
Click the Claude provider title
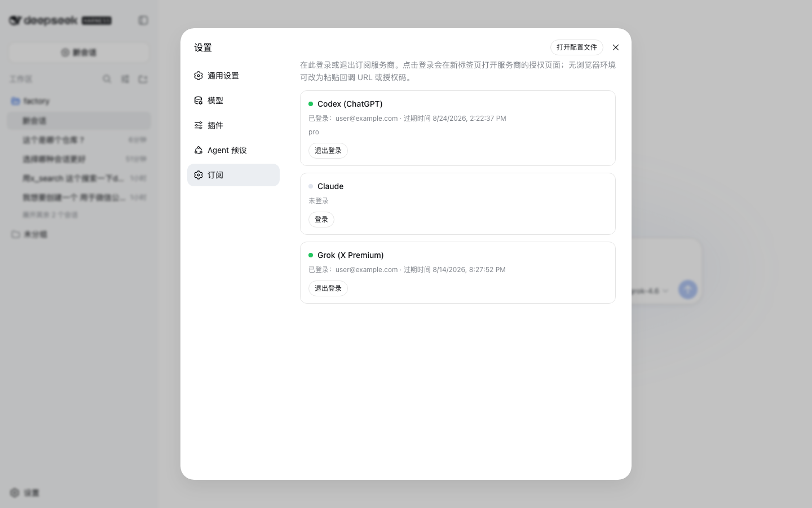[330, 186]
